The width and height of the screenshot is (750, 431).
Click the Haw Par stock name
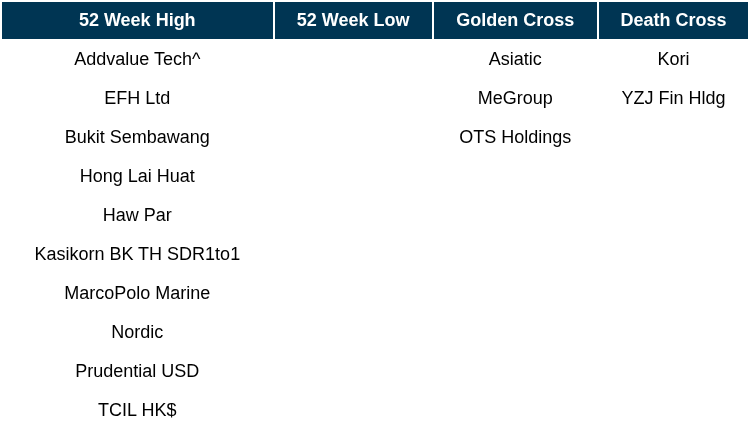coord(137,215)
